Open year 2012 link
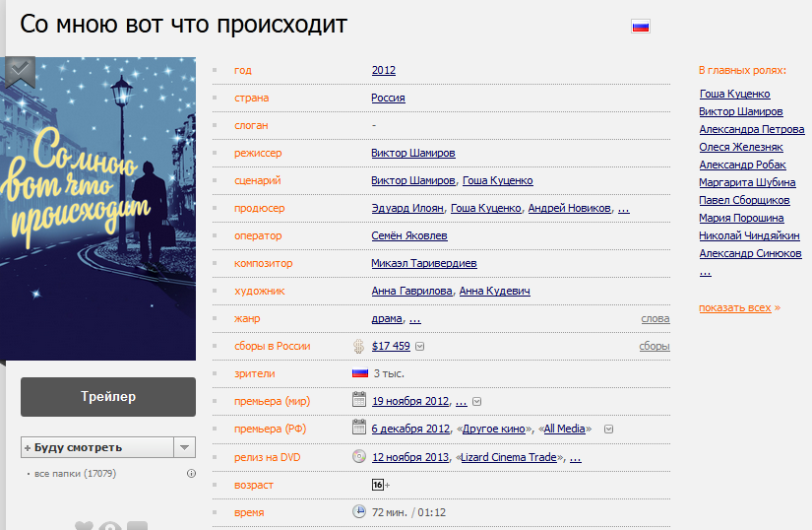This screenshot has height=530, width=812. point(384,71)
